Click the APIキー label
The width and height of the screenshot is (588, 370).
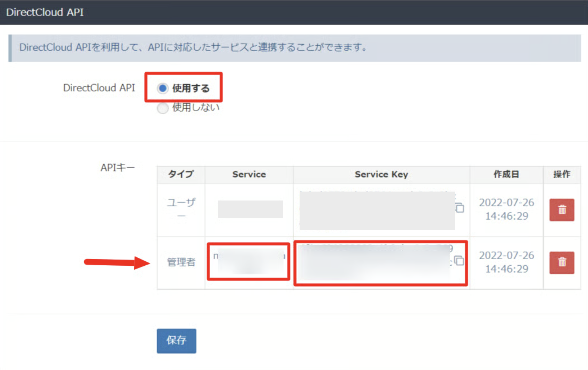[x=118, y=168]
